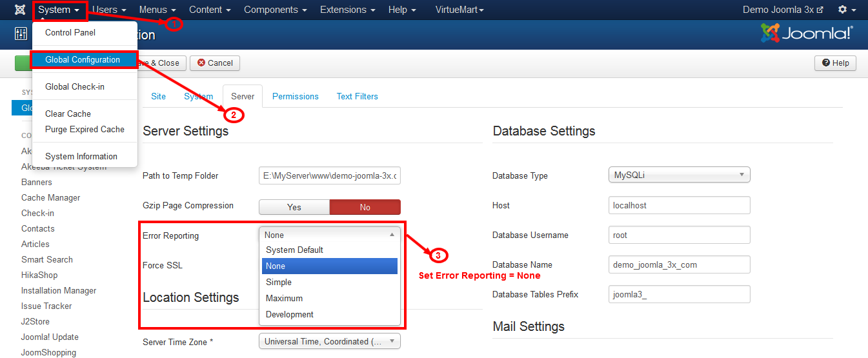Set Gzip Page Compression to No
The height and width of the screenshot is (358, 868).
click(365, 207)
